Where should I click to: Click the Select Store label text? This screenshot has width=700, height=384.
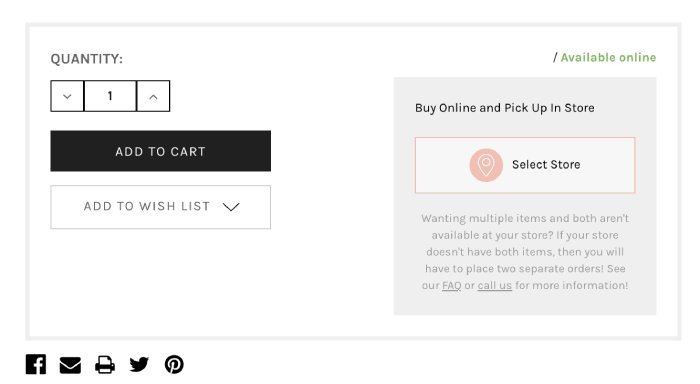click(x=546, y=165)
